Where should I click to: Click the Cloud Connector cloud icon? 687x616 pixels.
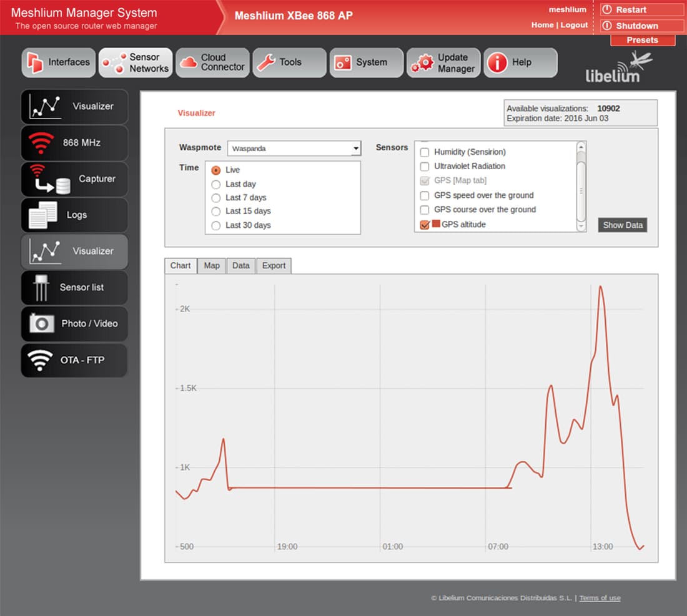coord(189,62)
